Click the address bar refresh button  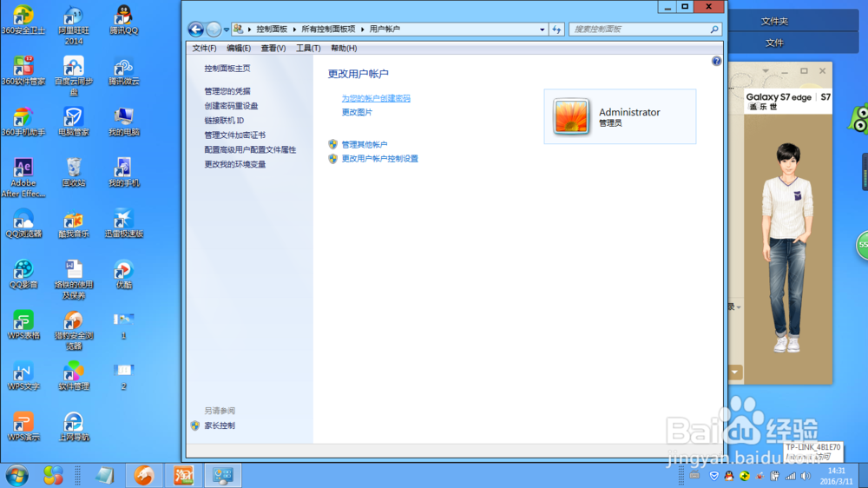click(x=557, y=29)
